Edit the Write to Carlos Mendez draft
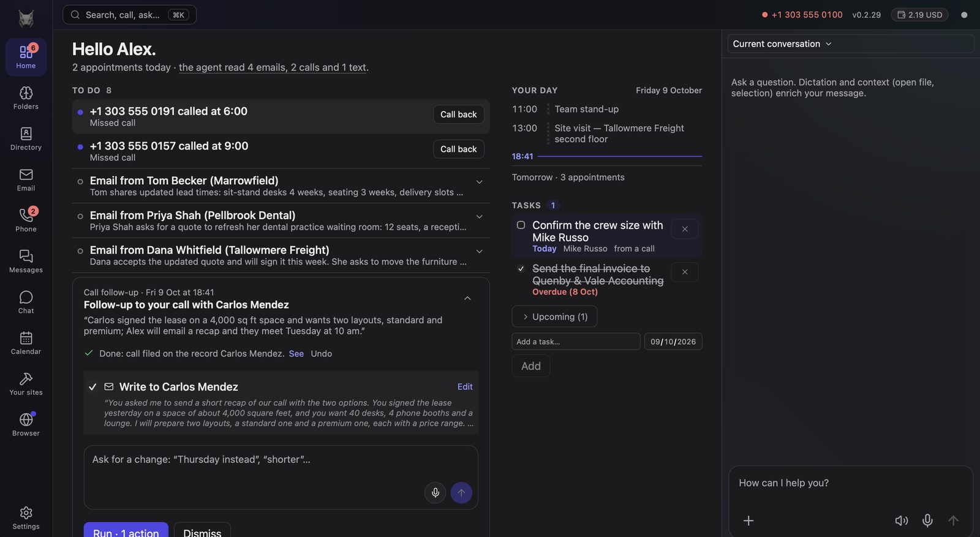The height and width of the screenshot is (537, 980). tap(465, 387)
